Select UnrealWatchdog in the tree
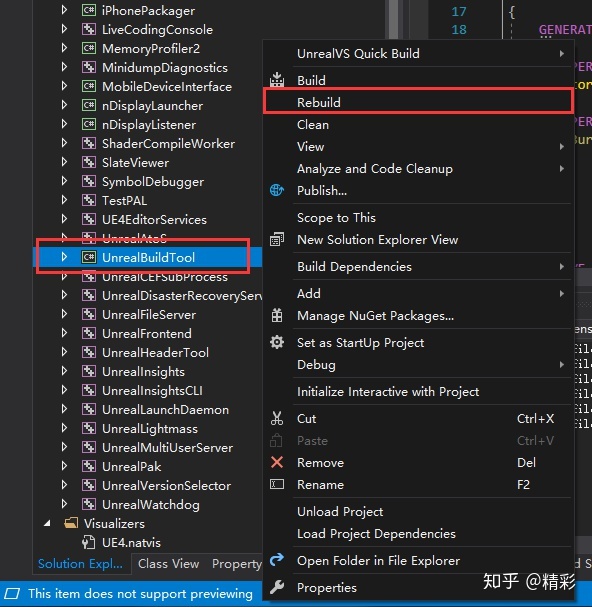This screenshot has height=607, width=592. click(151, 504)
